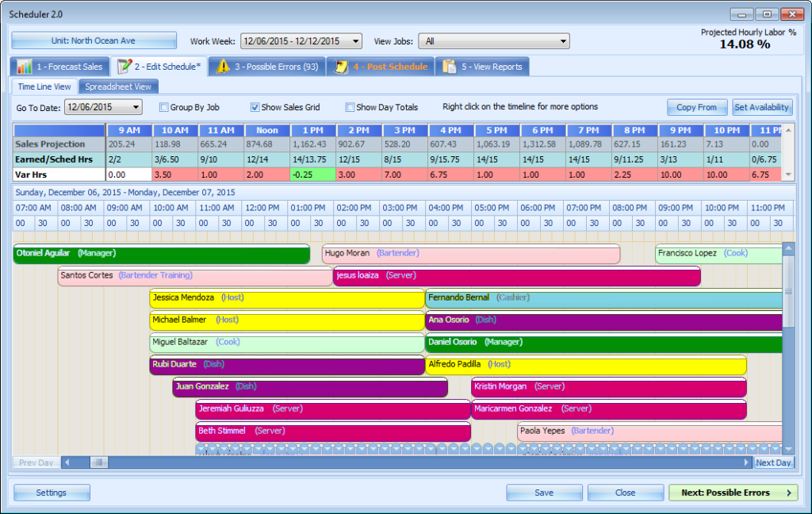Screen dimensions: 812x514
Task: Open the Go To Date dropdown
Action: pos(136,107)
